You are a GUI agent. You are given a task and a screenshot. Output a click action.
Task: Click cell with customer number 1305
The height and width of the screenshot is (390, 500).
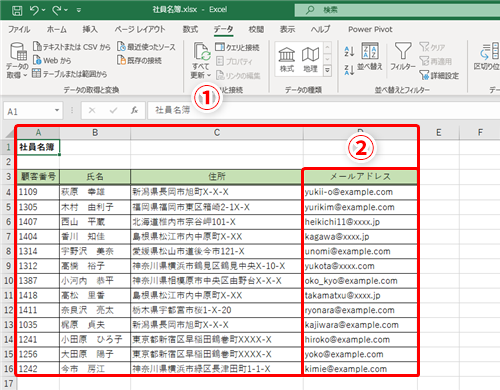coord(38,207)
